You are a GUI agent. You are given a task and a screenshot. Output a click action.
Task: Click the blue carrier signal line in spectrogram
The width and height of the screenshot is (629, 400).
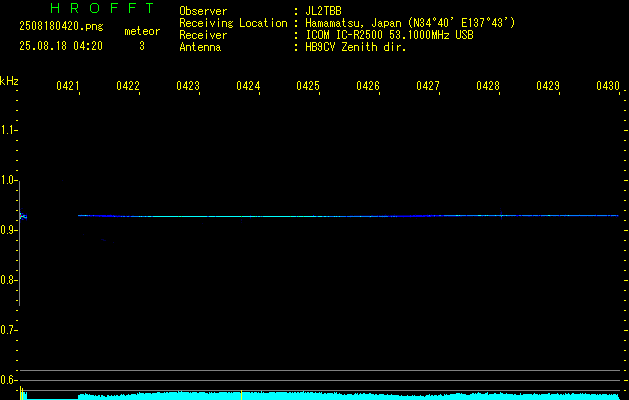348,216
